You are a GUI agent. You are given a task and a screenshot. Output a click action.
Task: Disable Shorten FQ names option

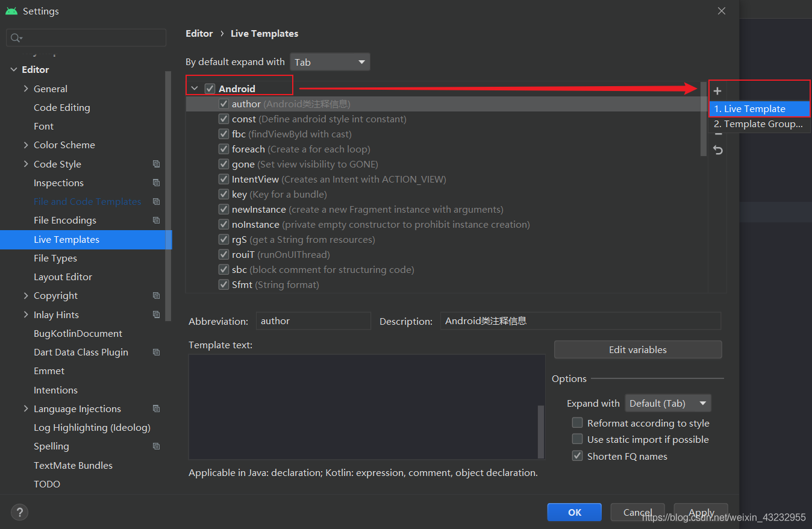tap(577, 455)
